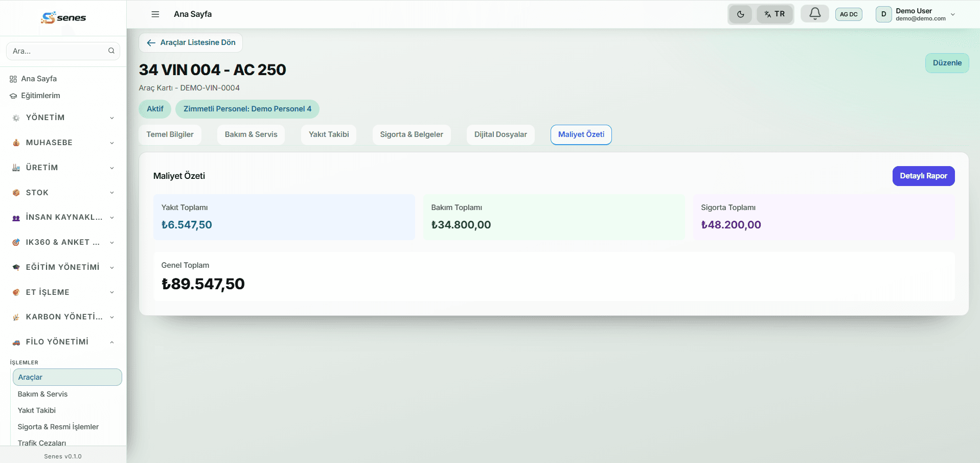Open the Sigorta & Belgeler tab
Screen dimensions: 980x463
click(x=412, y=134)
